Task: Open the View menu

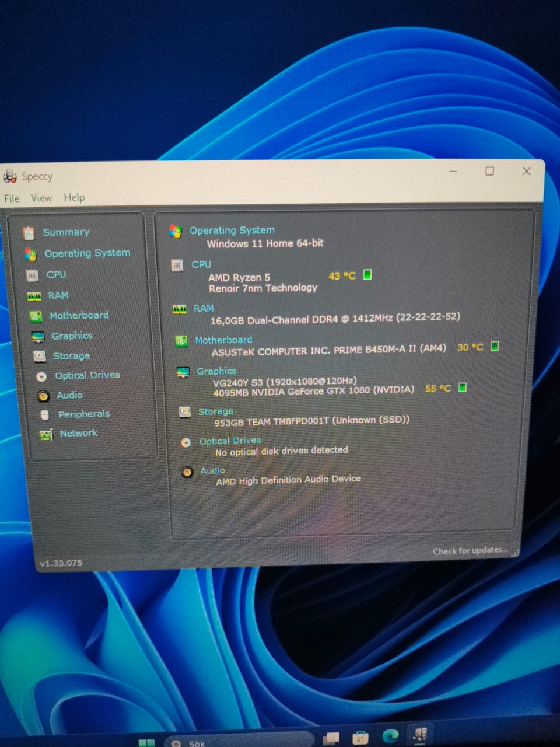Action: tap(41, 198)
